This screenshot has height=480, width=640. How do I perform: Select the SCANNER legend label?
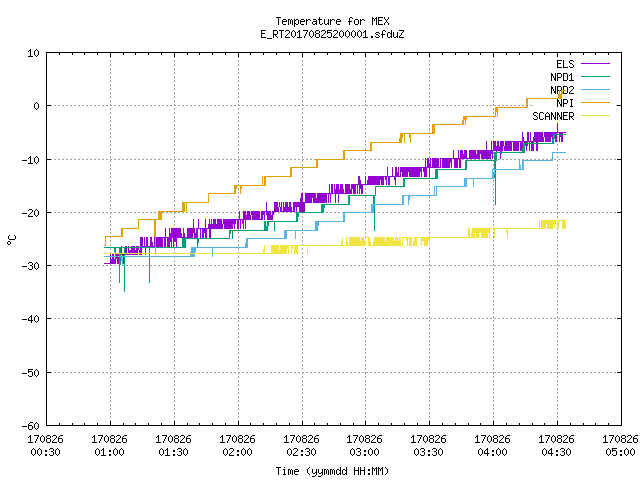tap(553, 116)
